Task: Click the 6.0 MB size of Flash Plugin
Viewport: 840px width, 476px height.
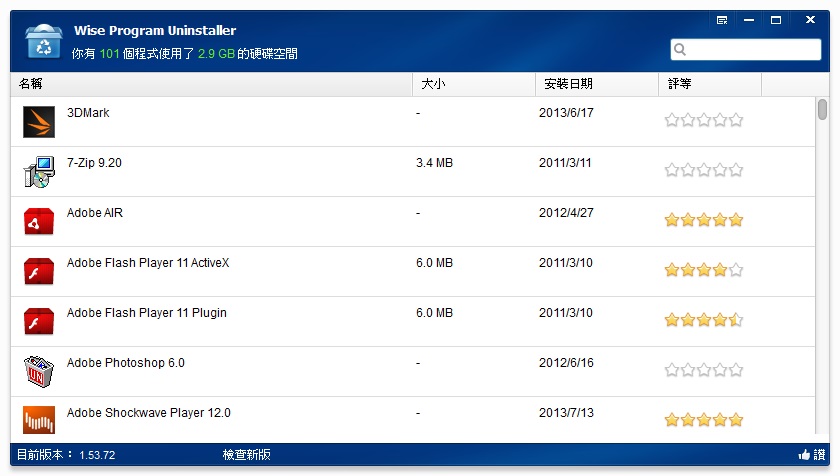Action: (x=434, y=313)
